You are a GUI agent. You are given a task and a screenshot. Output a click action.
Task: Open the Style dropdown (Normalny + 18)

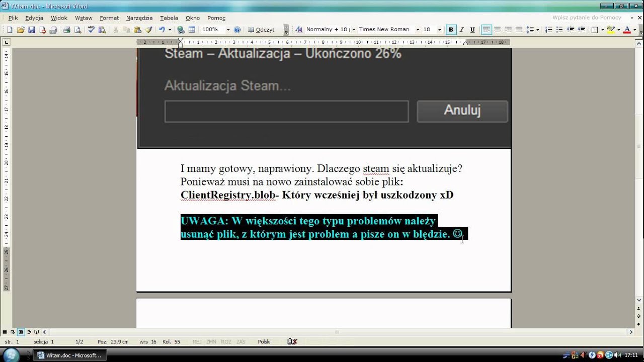[353, 30]
